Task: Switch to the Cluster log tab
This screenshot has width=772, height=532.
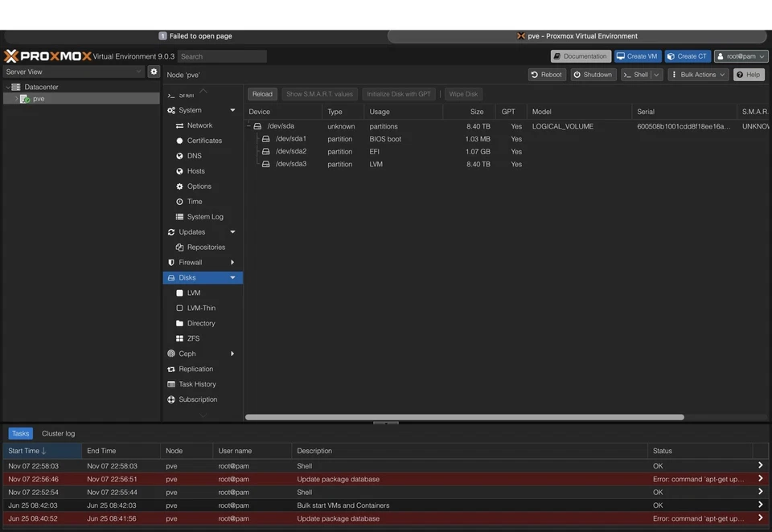Action: click(x=58, y=433)
